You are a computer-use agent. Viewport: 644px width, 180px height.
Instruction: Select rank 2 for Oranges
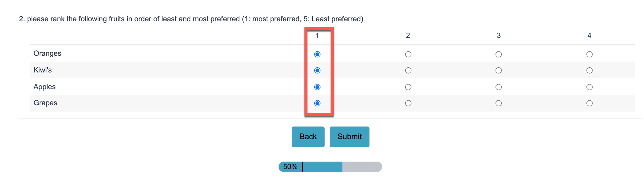408,54
